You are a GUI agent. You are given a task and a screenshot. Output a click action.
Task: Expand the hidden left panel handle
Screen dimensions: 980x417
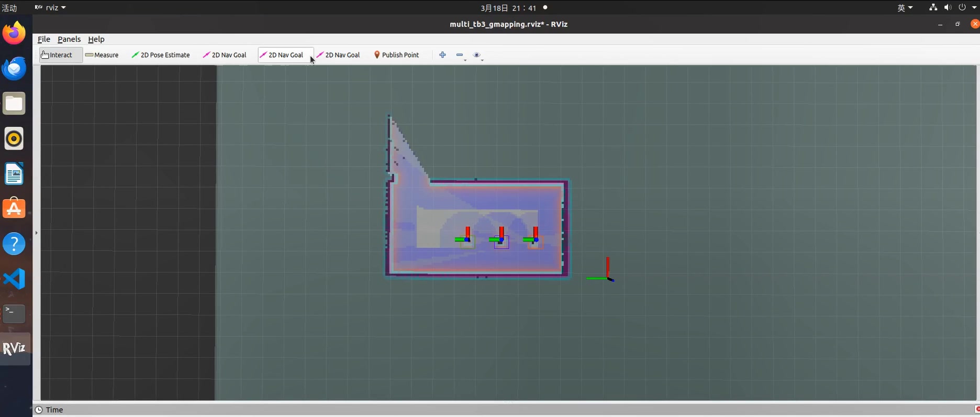pos(36,233)
